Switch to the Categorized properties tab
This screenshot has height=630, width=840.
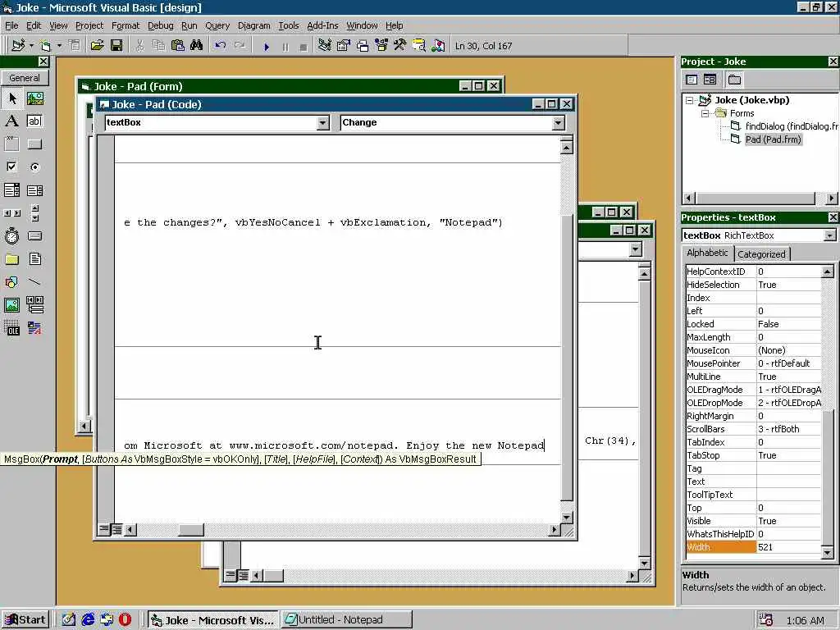[761, 254]
